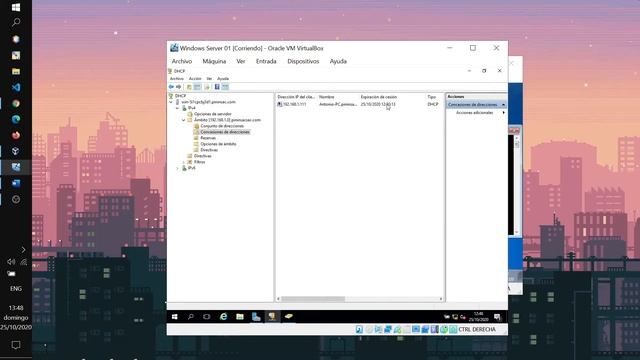Collapse the IPv4 node
The height and width of the screenshot is (360, 640).
click(x=178, y=108)
